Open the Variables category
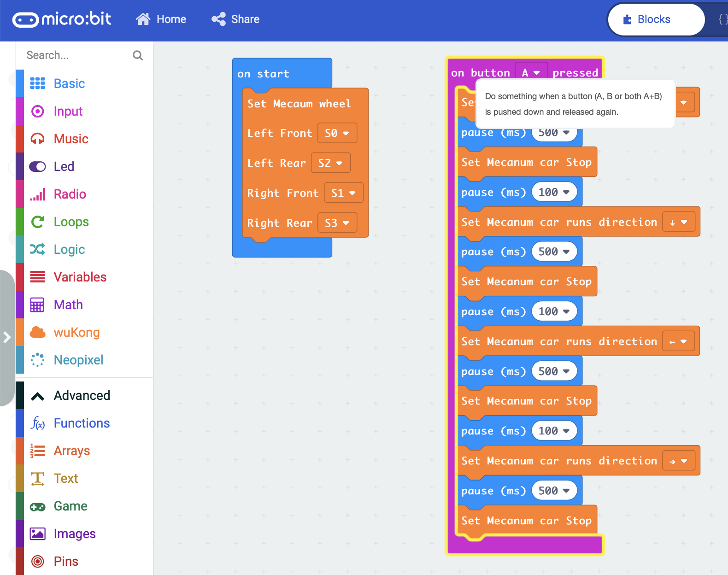 point(80,277)
